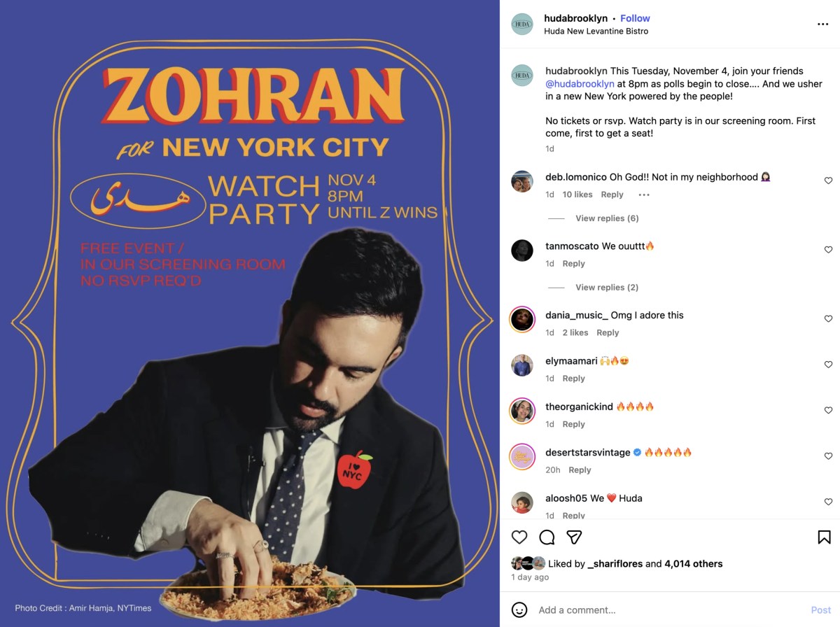Screen dimensions: 840x627
Task: Expand View replies (2) under tanmoscato
Action: 607,287
